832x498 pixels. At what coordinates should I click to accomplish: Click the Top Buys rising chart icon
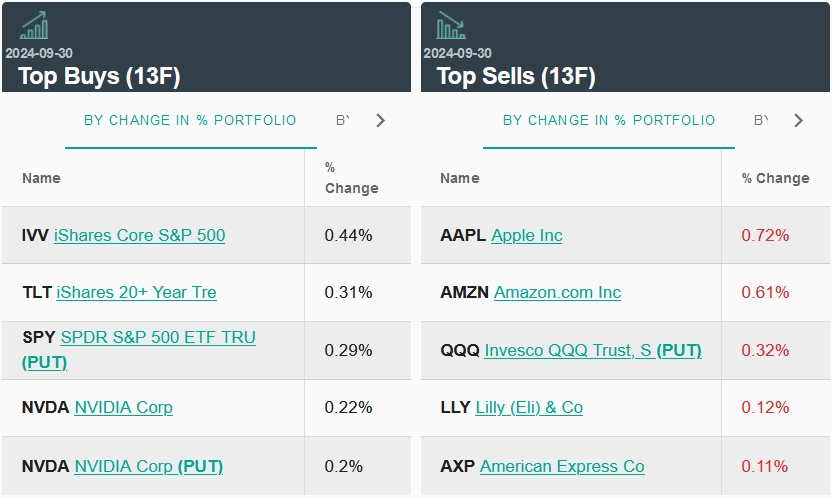coord(34,26)
